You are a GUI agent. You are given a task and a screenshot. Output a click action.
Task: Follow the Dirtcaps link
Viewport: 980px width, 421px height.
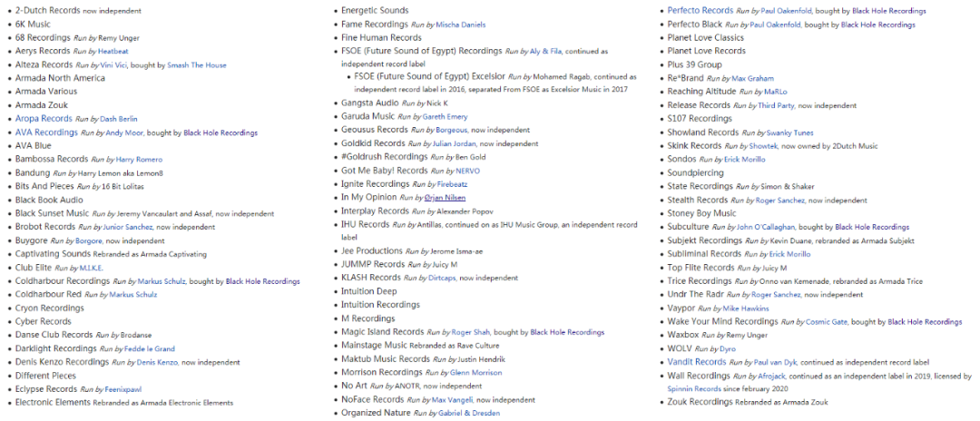point(442,278)
